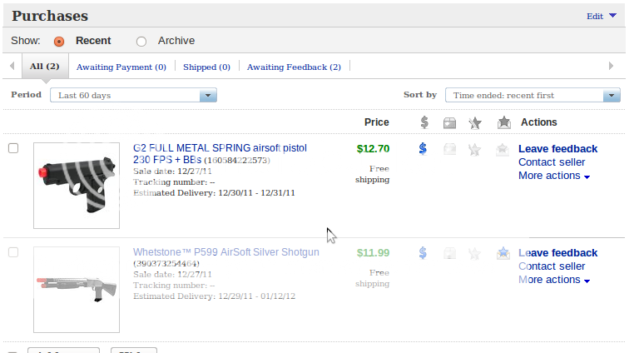644x353 pixels.
Task: Tick the checkbox for Whetstone shotgun item
Action: (x=13, y=252)
